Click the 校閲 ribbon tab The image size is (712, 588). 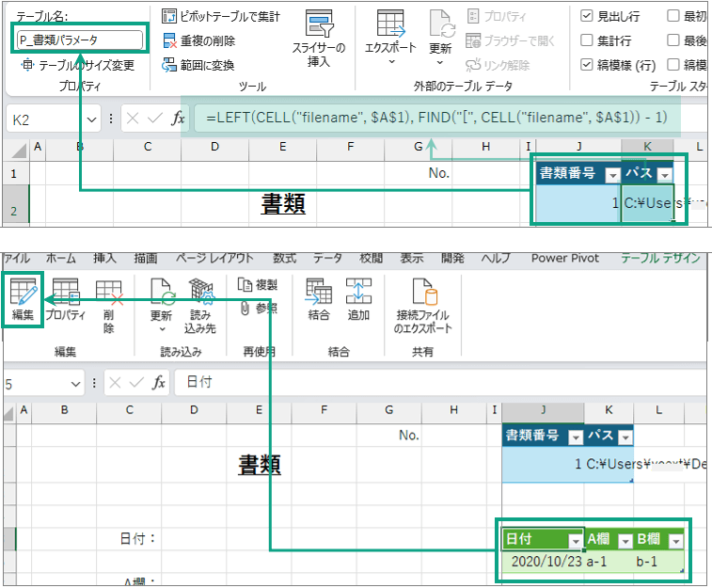click(x=371, y=259)
